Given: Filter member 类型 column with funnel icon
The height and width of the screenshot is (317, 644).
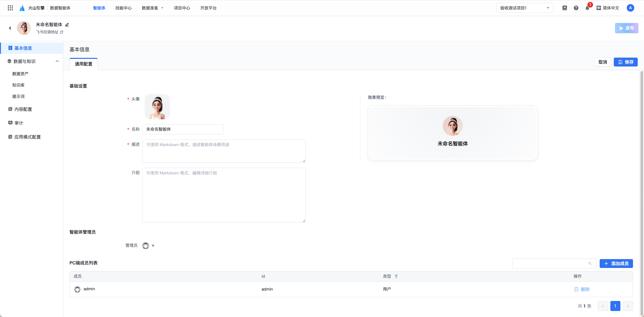Looking at the screenshot, I should point(396,276).
